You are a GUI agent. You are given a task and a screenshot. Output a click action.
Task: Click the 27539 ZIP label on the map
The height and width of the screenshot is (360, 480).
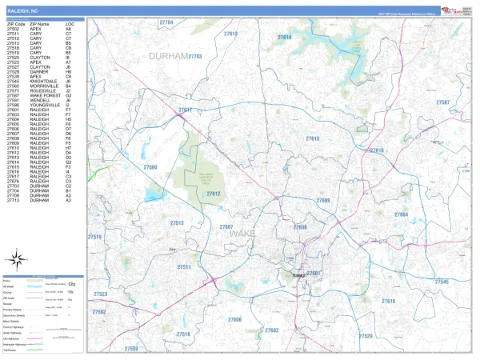pos(131,348)
